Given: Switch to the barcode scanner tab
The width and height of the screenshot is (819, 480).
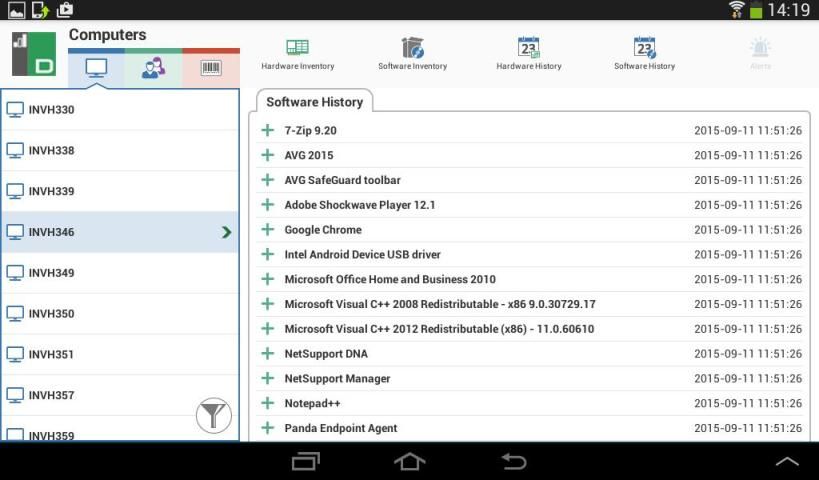Looking at the screenshot, I should tap(211, 68).
